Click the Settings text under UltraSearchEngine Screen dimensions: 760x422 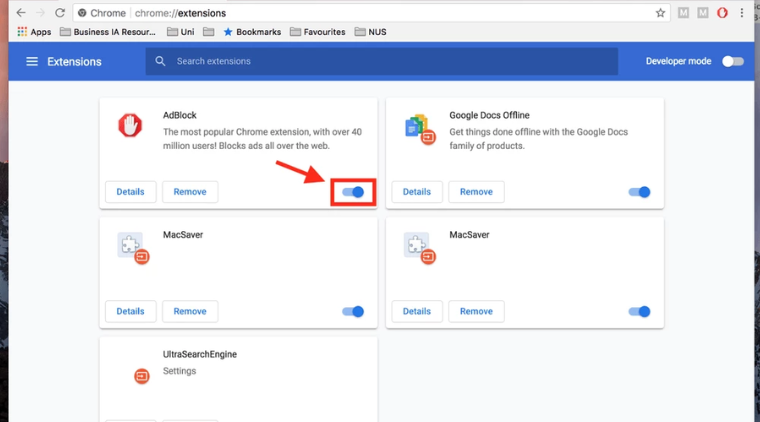(179, 371)
